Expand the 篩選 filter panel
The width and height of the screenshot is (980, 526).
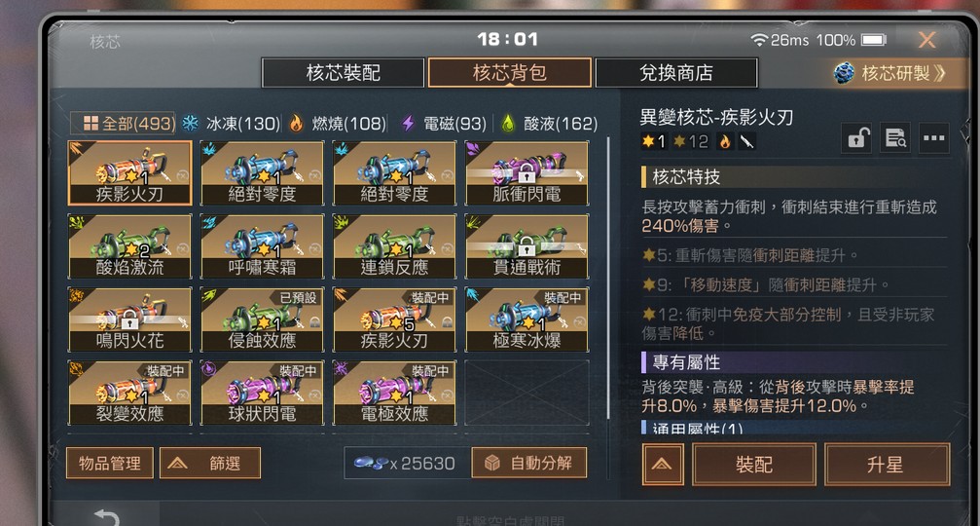pos(210,463)
